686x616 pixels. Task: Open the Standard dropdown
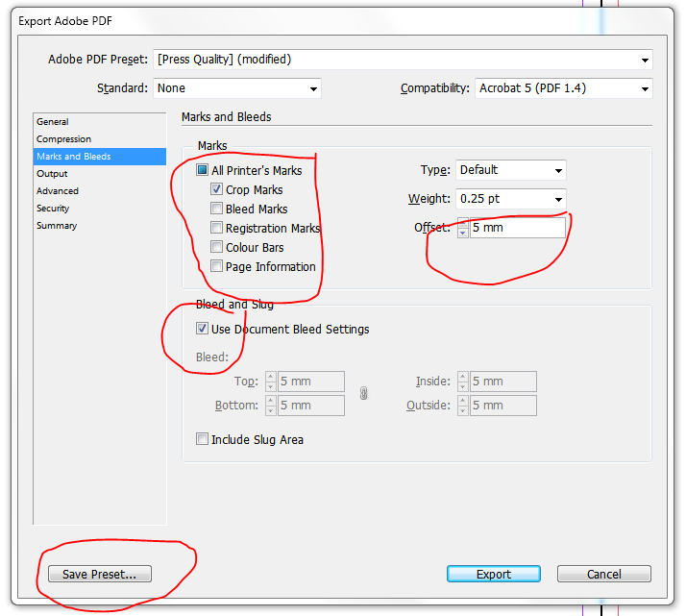(x=237, y=88)
